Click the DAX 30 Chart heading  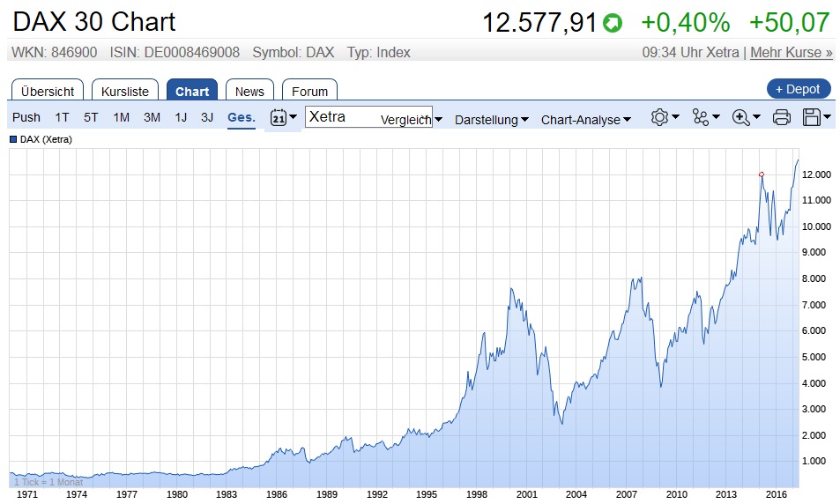[93, 23]
